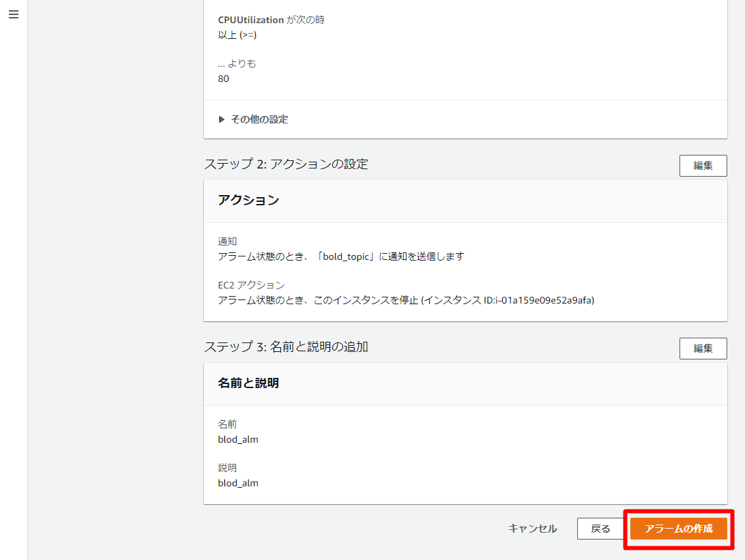
Task: Select alarm name blod_alm under 名前
Action: click(238, 439)
